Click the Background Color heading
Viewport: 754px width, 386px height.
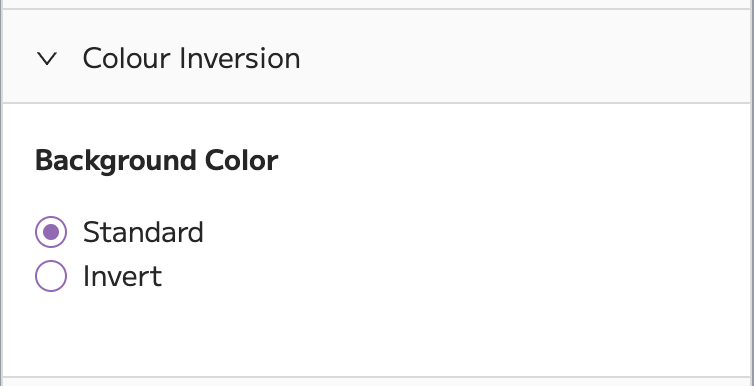(157, 161)
